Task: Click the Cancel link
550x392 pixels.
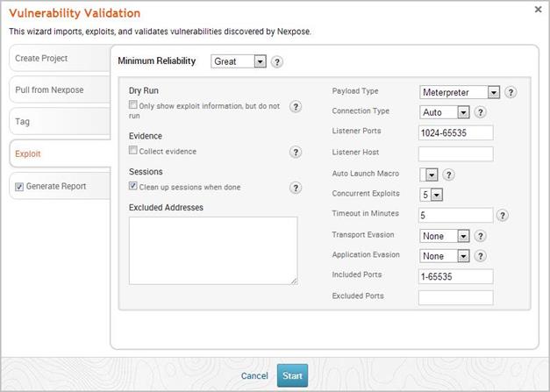Action: [x=254, y=376]
